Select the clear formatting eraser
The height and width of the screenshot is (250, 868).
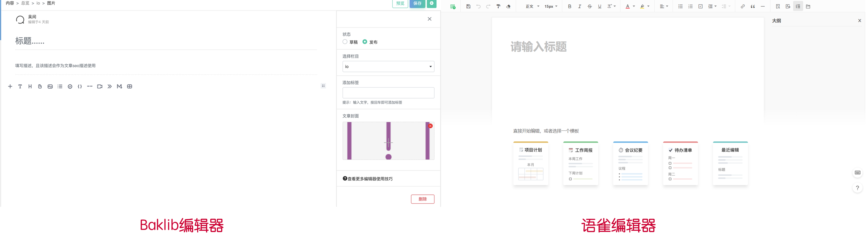(508, 6)
